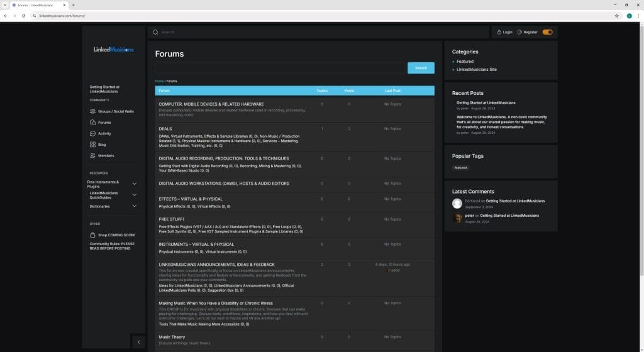Click the Activity icon in sidebar
This screenshot has width=644, height=352.
click(x=93, y=133)
